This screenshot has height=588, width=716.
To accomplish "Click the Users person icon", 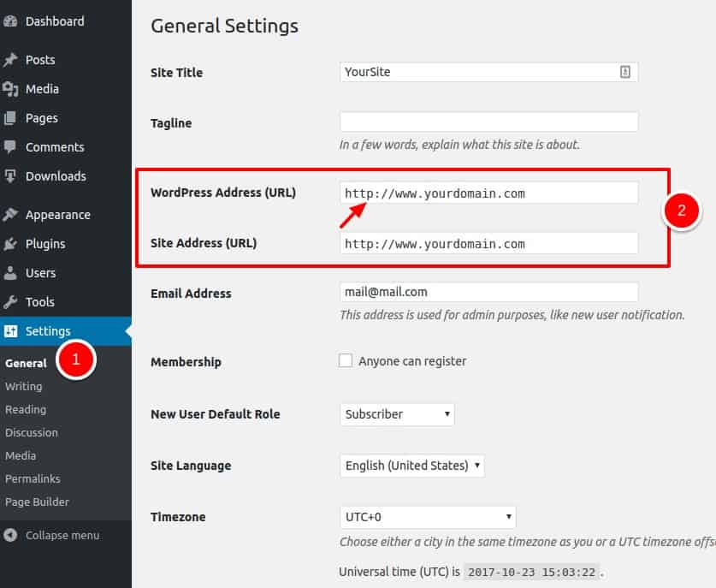I will 10,273.
